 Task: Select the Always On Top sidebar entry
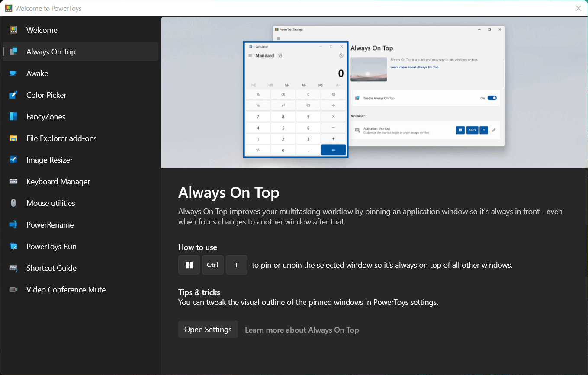click(50, 51)
